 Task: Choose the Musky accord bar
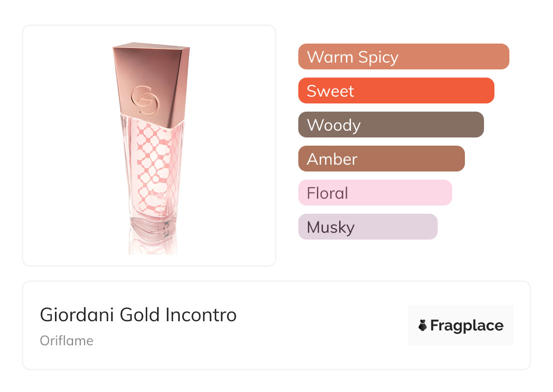coord(368,227)
